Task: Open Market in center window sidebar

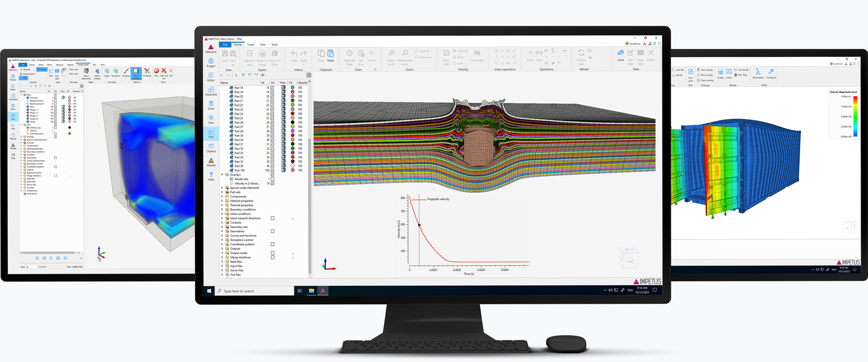Action: click(x=211, y=162)
